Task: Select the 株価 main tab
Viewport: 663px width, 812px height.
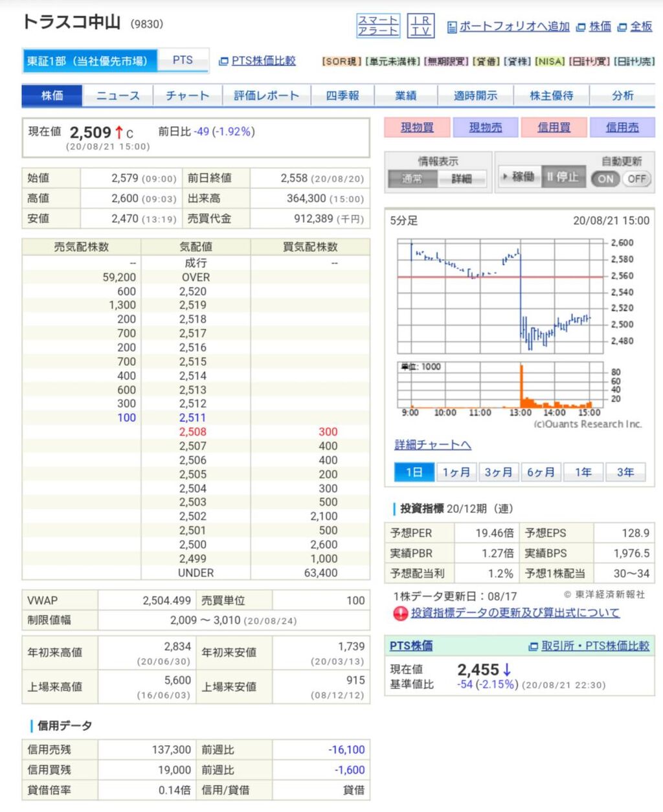Action: tap(52, 96)
